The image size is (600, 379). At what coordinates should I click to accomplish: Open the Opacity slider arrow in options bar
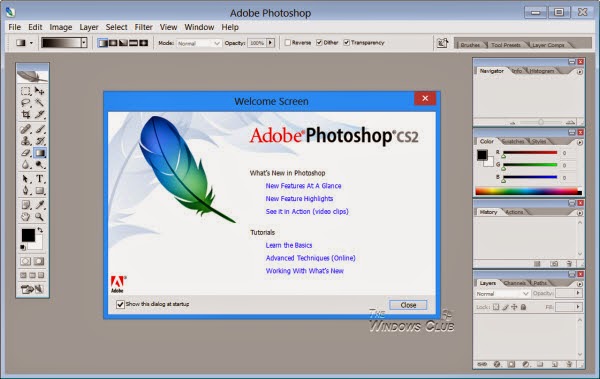coord(271,42)
